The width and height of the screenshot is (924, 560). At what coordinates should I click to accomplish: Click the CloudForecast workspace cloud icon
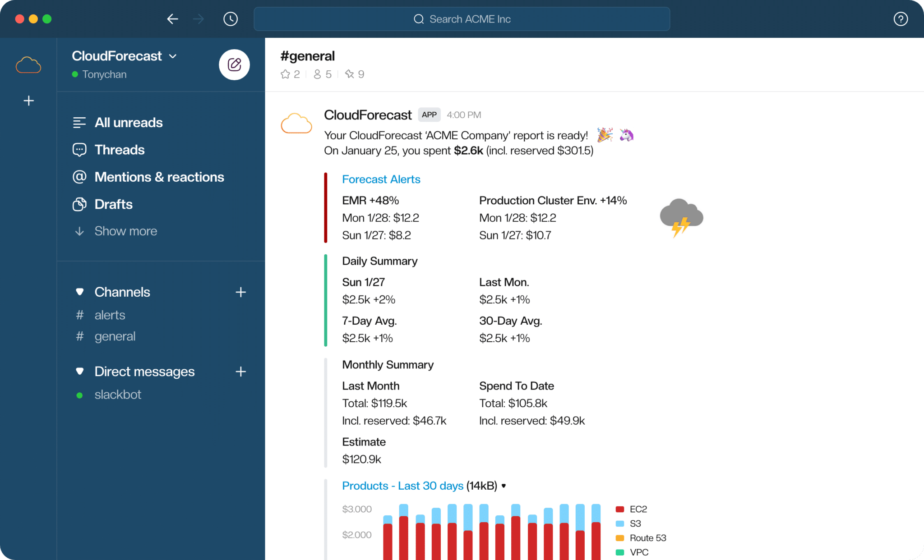[x=28, y=64]
